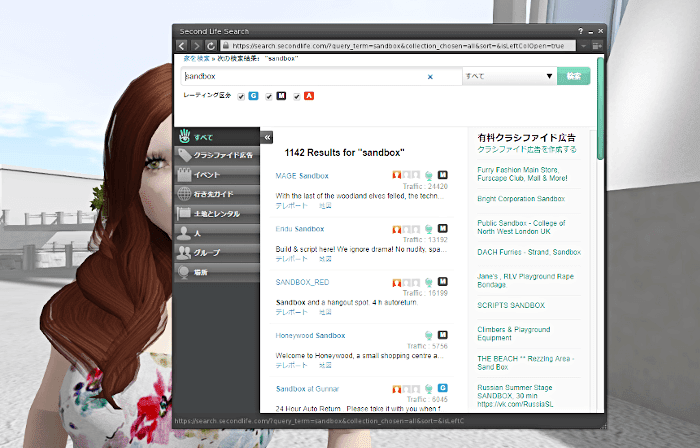Open THE BEACH Rezzing Area ad

tap(525, 362)
